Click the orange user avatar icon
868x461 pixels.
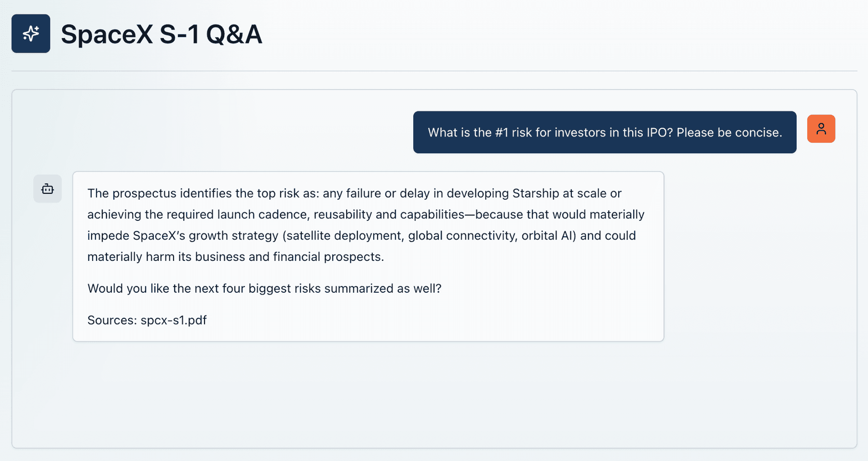(x=821, y=129)
